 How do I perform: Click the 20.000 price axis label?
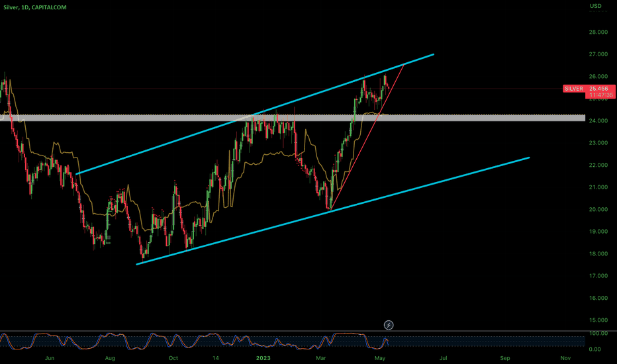pyautogui.click(x=598, y=209)
